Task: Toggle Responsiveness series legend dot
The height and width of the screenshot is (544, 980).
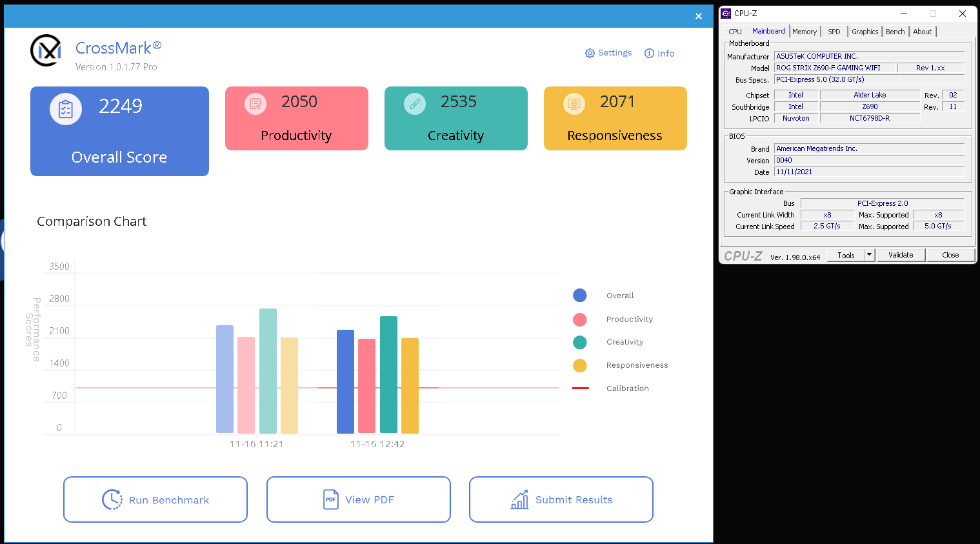Action: [x=580, y=365]
